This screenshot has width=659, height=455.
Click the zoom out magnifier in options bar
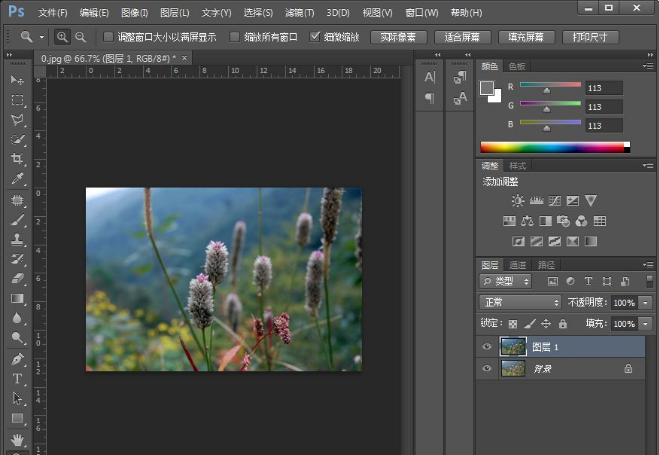pyautogui.click(x=80, y=37)
